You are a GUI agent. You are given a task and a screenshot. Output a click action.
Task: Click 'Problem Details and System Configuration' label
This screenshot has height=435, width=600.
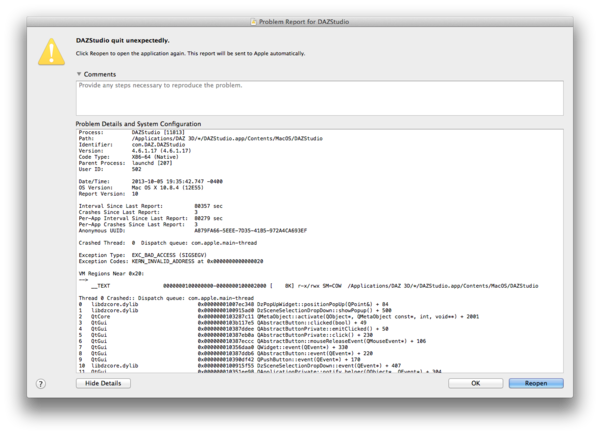(x=138, y=124)
